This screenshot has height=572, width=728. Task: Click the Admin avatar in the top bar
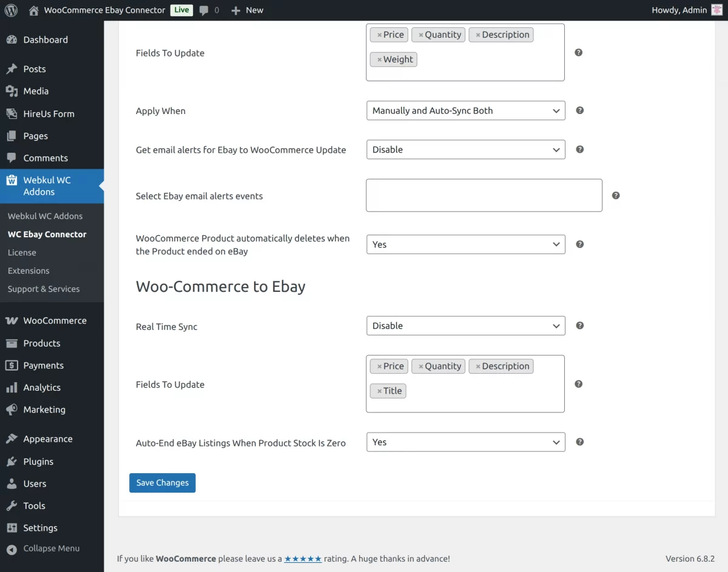click(x=716, y=10)
